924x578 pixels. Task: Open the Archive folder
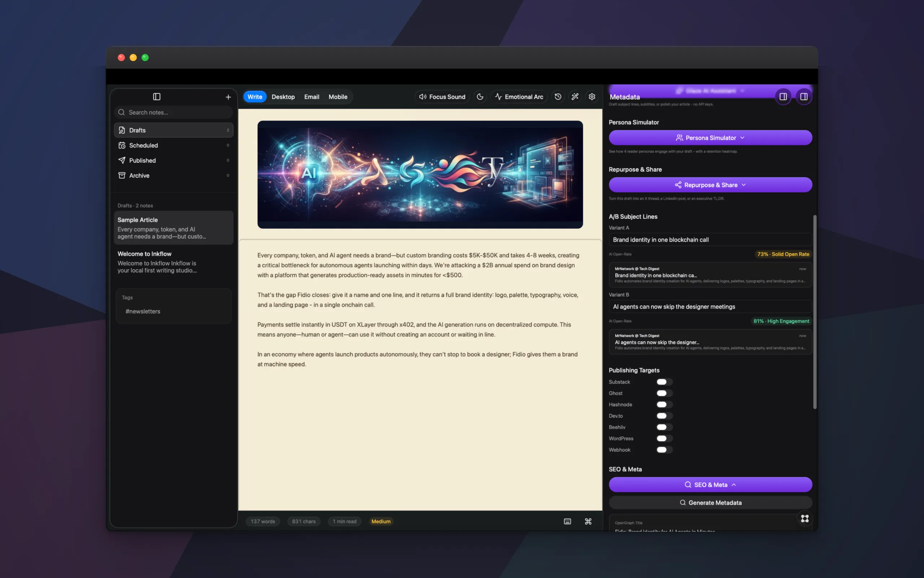[173, 176]
